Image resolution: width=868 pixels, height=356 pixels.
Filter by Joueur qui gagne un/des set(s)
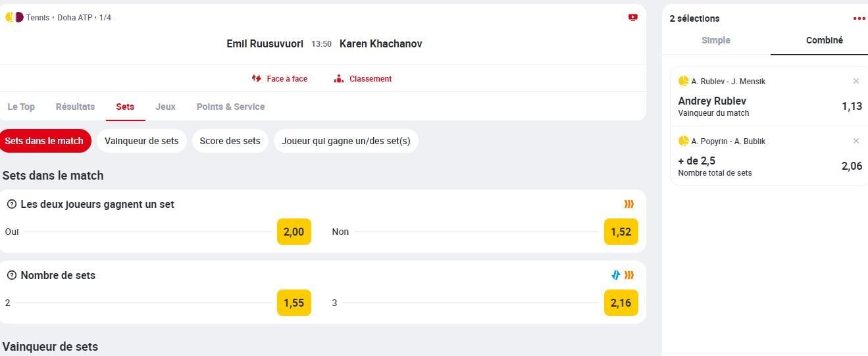(x=346, y=141)
